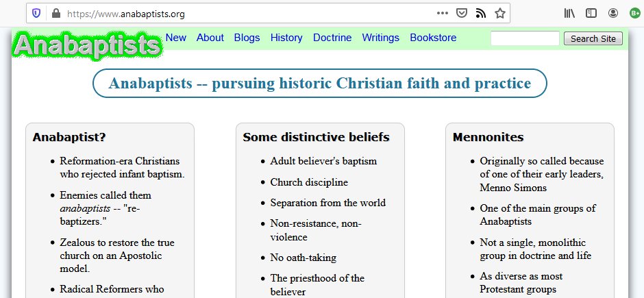The width and height of the screenshot is (644, 298).
Task: Click the URL address bar text
Action: (125, 14)
